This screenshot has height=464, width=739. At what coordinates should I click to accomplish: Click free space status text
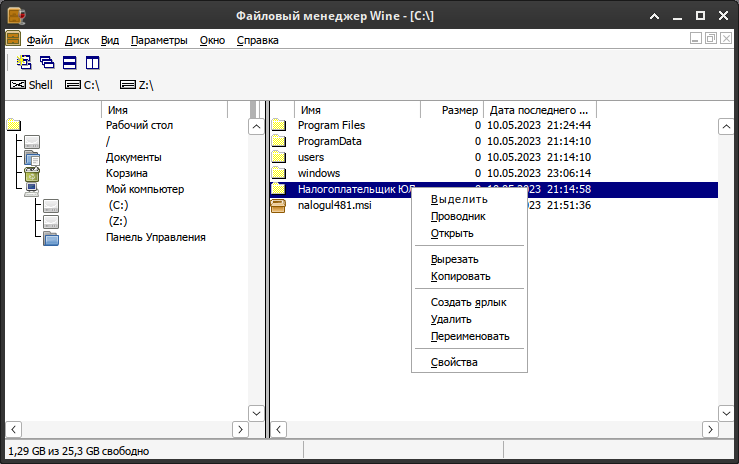point(78,451)
